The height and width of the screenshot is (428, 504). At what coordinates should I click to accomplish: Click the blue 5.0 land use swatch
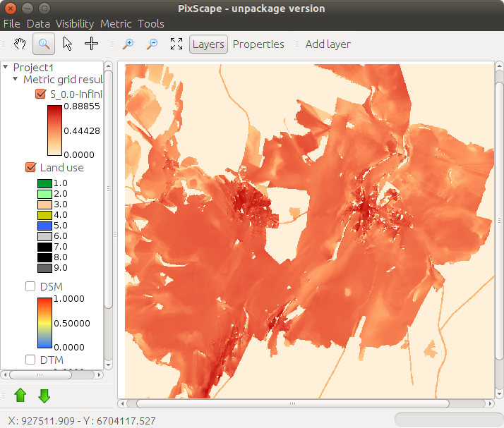coord(44,226)
